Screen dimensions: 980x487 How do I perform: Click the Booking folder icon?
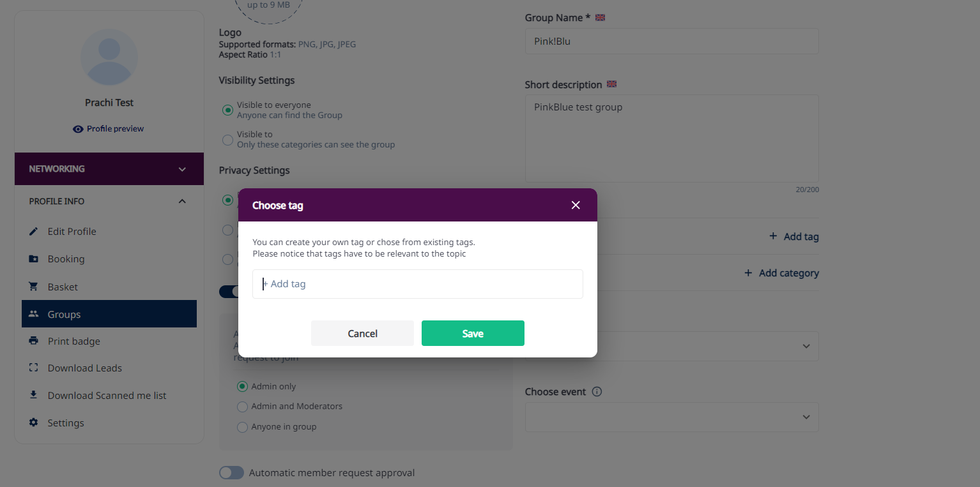tap(34, 258)
